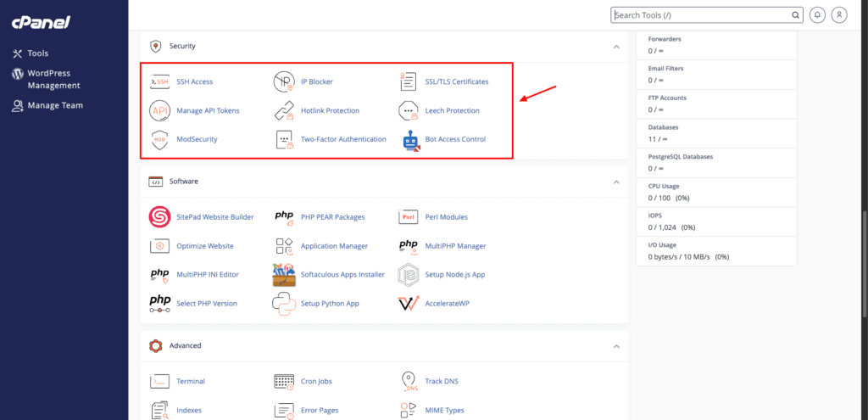Image resolution: width=868 pixels, height=420 pixels.
Task: Click the Indexes icon
Action: click(159, 410)
